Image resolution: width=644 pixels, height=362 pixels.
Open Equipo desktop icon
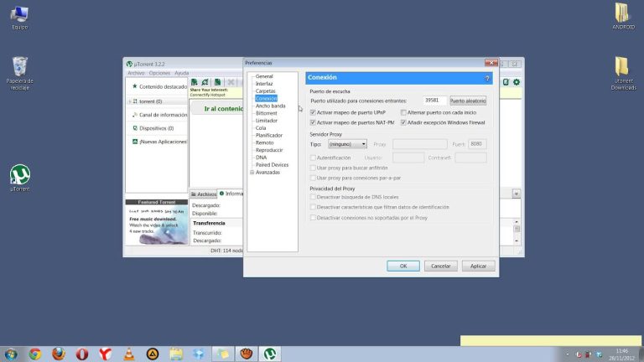point(19,18)
